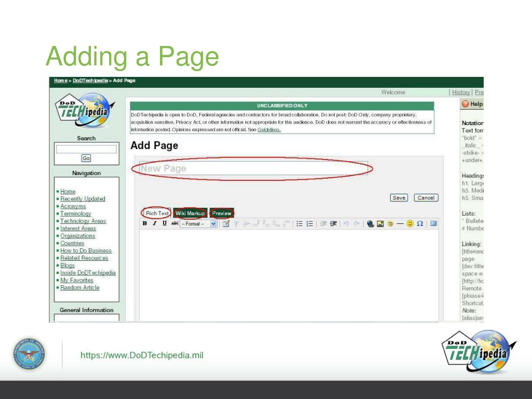Open the Countries link

72,243
